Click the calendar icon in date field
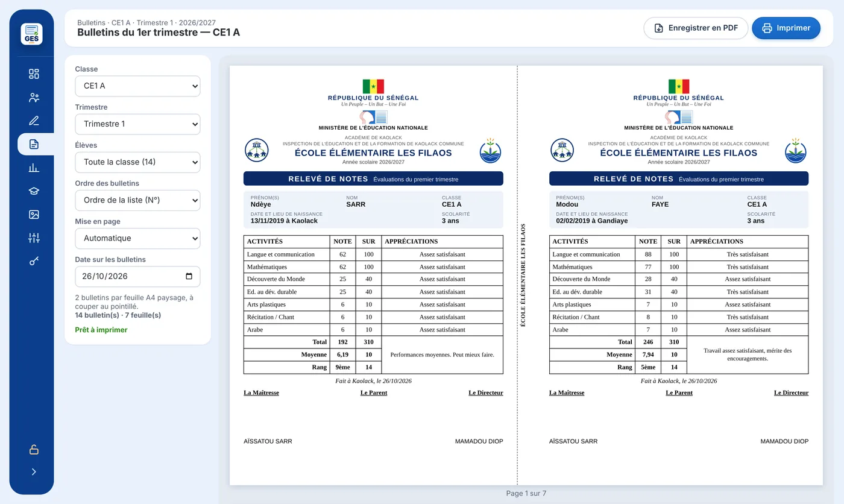This screenshot has width=844, height=504. (x=189, y=276)
